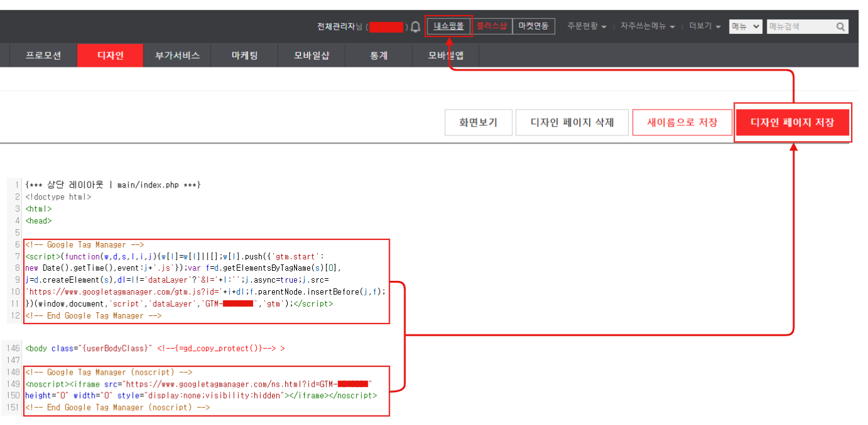Click the <head> tag line
The width and height of the screenshot is (868, 425).
[x=38, y=221]
